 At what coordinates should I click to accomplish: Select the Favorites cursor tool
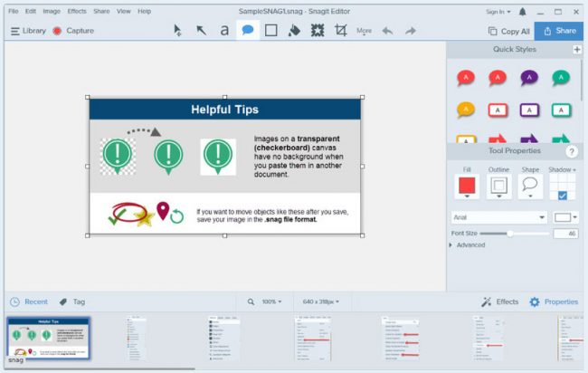pos(177,31)
